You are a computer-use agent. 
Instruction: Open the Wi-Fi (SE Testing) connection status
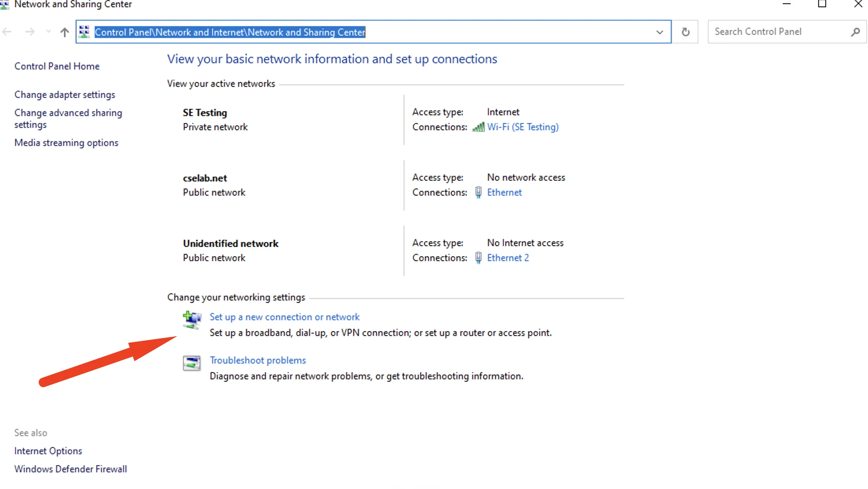(523, 127)
